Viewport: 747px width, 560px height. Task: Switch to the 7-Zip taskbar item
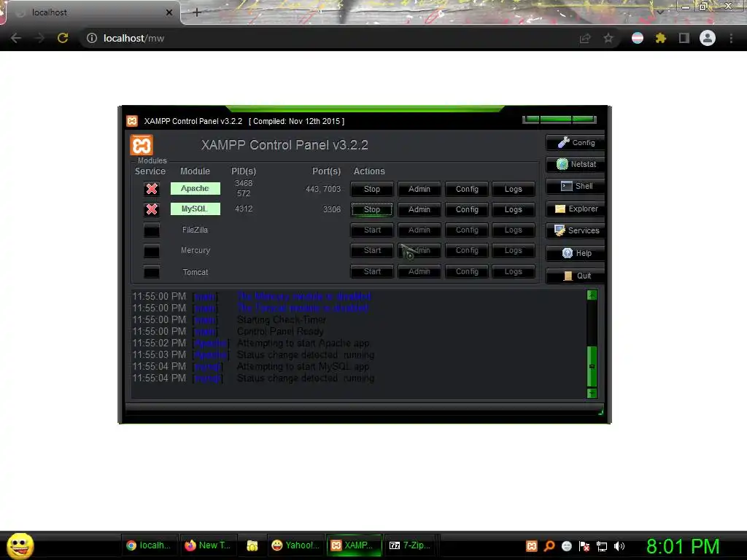tap(411, 545)
